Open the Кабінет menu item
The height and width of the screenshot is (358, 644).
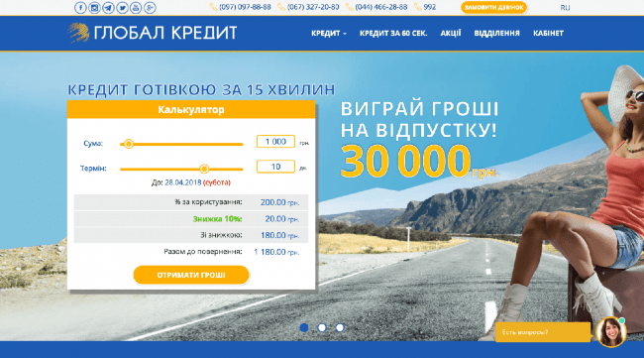pos(548,34)
